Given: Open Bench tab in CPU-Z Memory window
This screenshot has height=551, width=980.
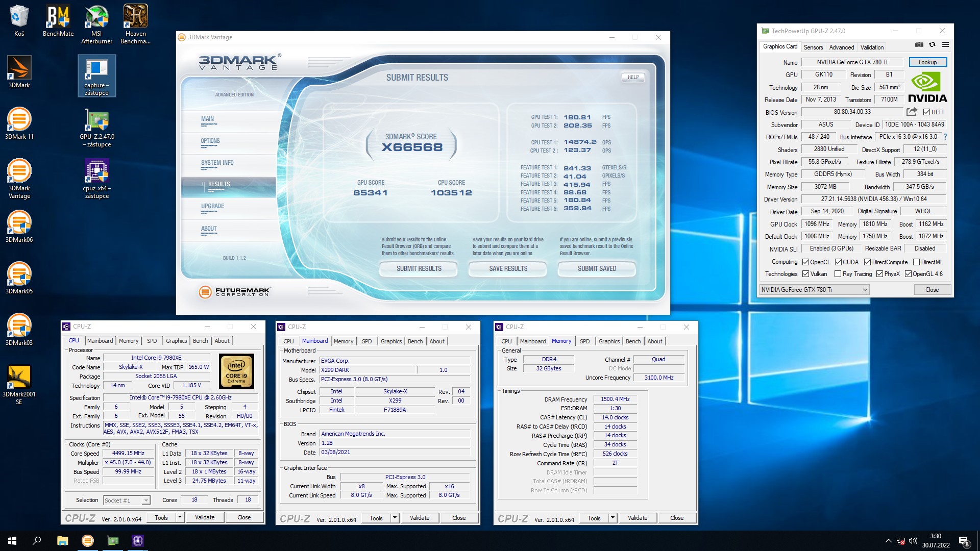Looking at the screenshot, I should [x=633, y=341].
